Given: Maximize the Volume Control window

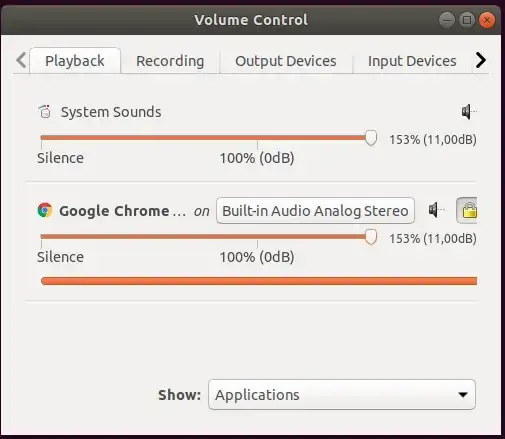Looking at the screenshot, I should coord(467,20).
